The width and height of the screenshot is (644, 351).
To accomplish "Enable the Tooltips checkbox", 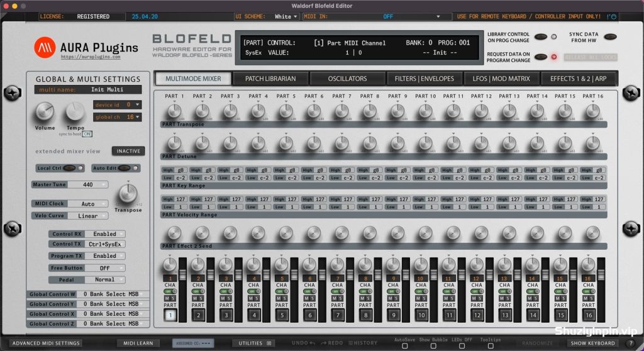I will [491, 346].
